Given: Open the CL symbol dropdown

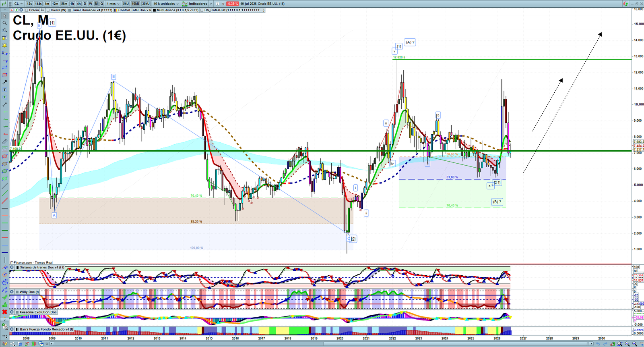Looking at the screenshot, I should click(x=19, y=4).
